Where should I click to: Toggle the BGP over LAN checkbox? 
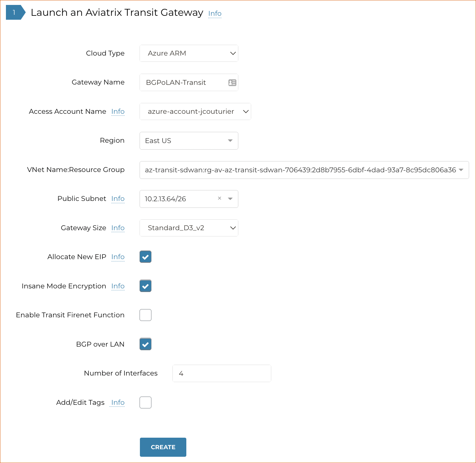tap(145, 344)
